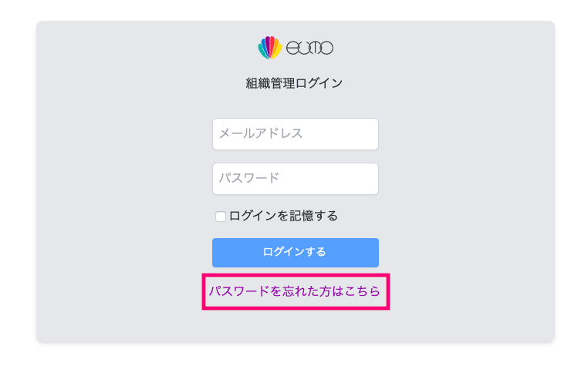Select the ログインを記憶する label text

pyautogui.click(x=283, y=216)
